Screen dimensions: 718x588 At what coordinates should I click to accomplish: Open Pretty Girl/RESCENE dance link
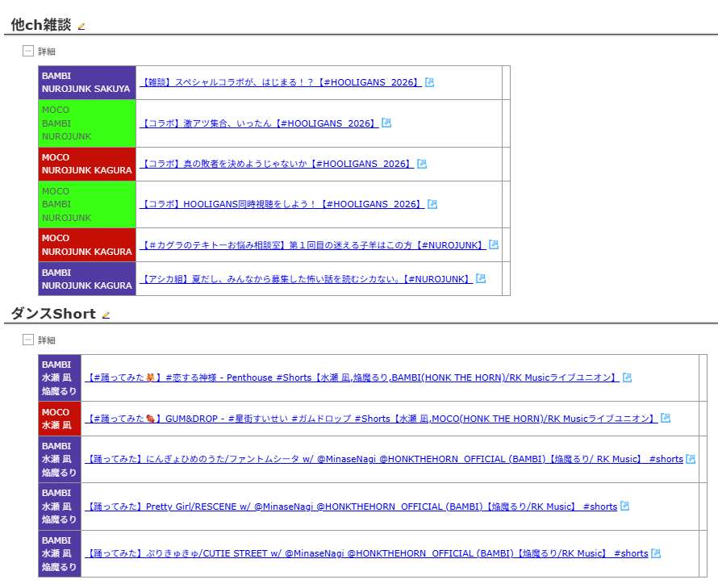351,507
